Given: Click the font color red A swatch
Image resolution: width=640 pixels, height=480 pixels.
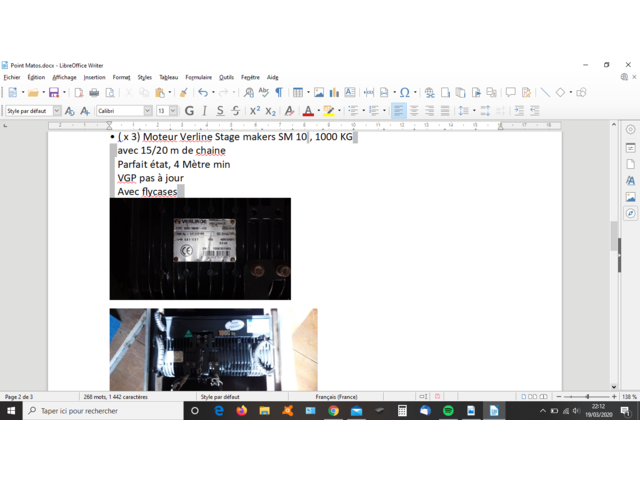Looking at the screenshot, I should coord(308,111).
